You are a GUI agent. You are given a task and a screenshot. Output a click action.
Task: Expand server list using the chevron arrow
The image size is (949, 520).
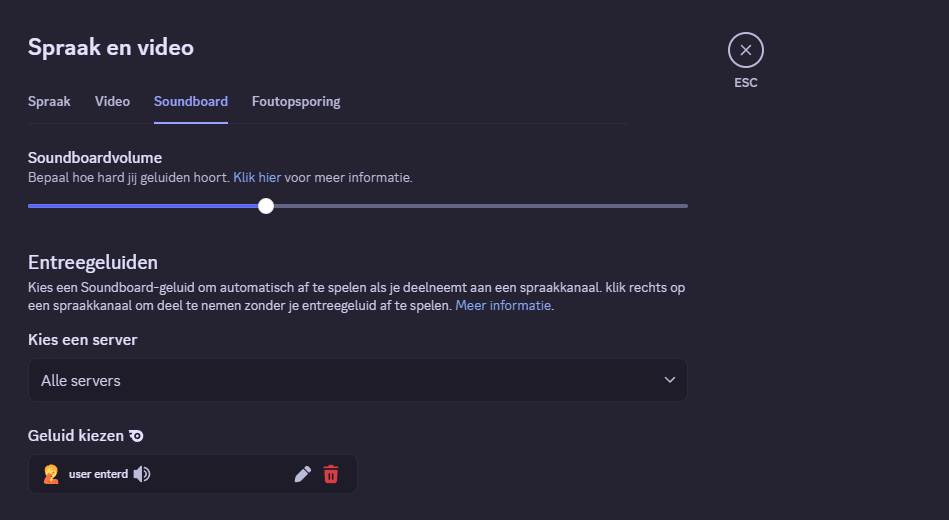click(670, 380)
